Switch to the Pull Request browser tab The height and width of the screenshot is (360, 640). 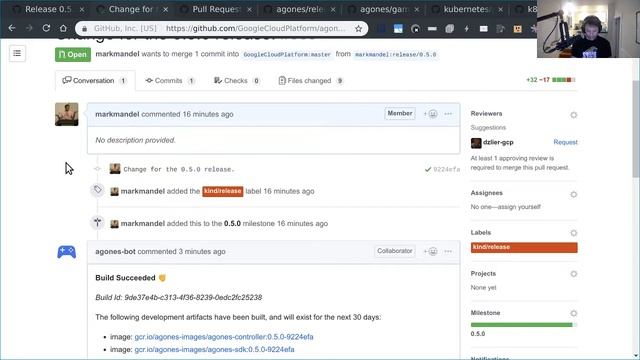click(x=216, y=9)
